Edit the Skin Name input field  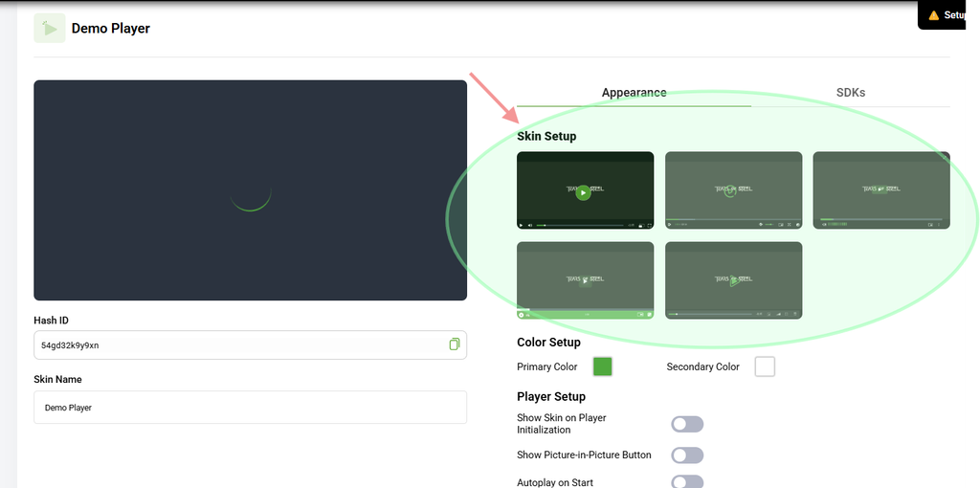click(250, 408)
